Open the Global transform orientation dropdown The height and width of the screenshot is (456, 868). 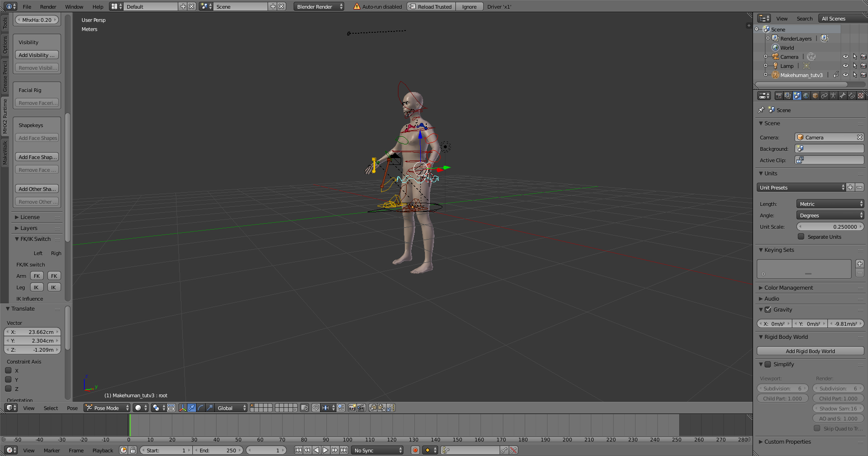[x=231, y=408]
